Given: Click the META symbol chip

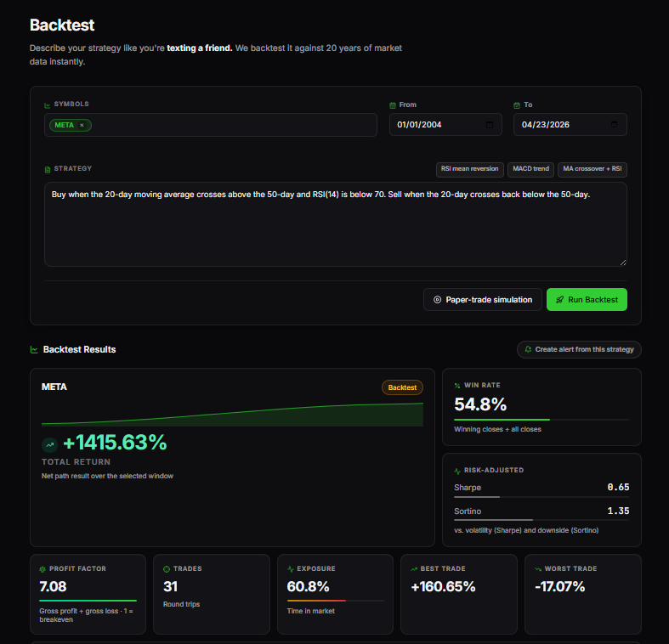Looking at the screenshot, I should pos(70,125).
